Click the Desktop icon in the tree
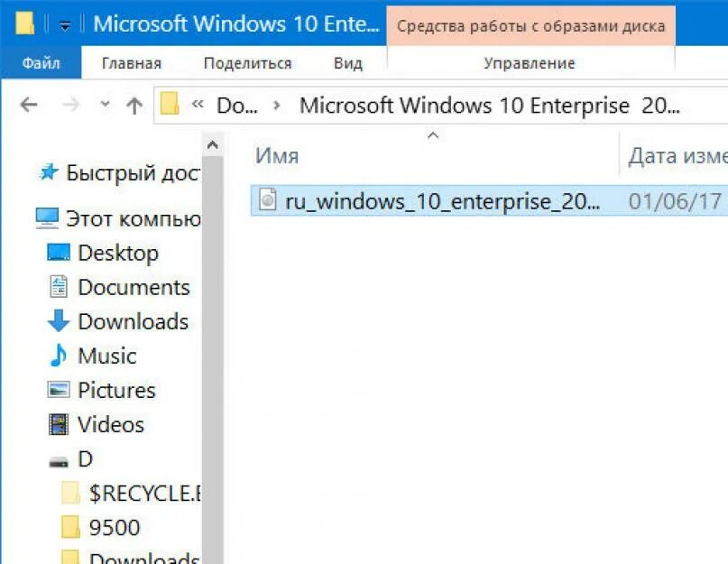This screenshot has width=728, height=564. 59,253
